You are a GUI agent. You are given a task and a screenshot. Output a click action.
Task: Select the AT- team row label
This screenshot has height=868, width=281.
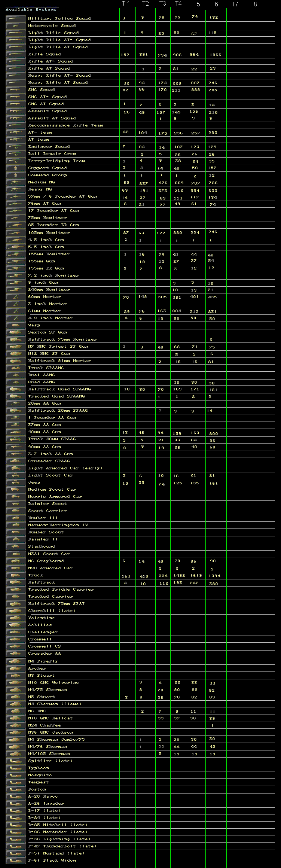40,132
